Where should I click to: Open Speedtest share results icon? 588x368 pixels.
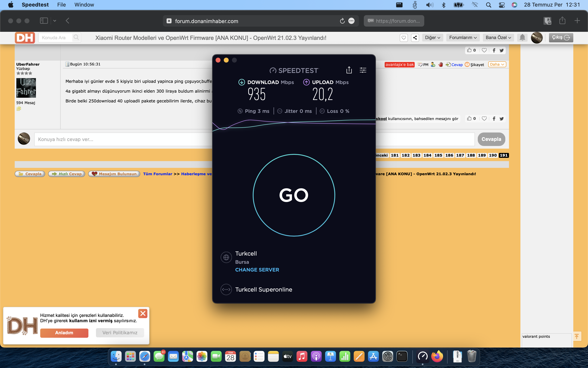(349, 70)
